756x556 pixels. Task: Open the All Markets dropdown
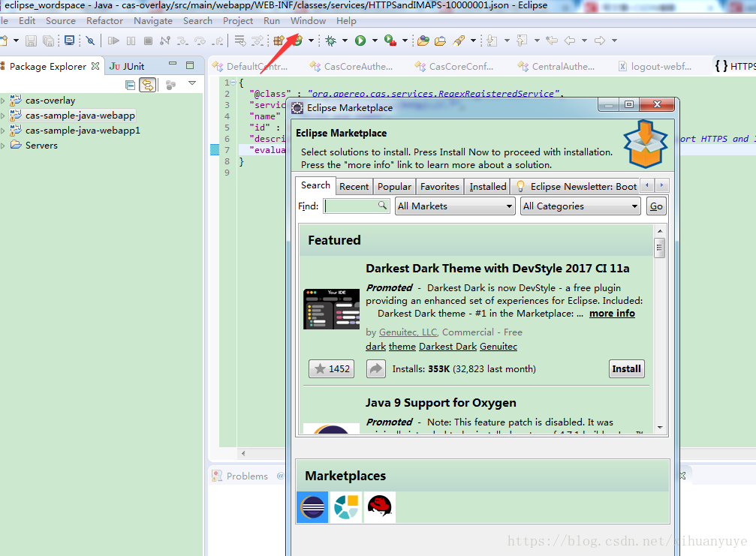[x=454, y=206]
